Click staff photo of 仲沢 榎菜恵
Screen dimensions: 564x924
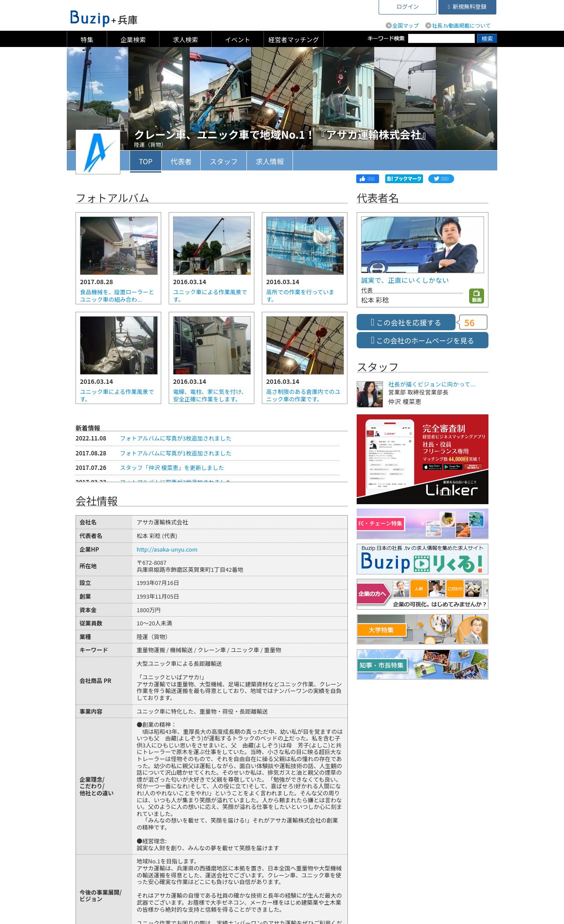pyautogui.click(x=370, y=394)
